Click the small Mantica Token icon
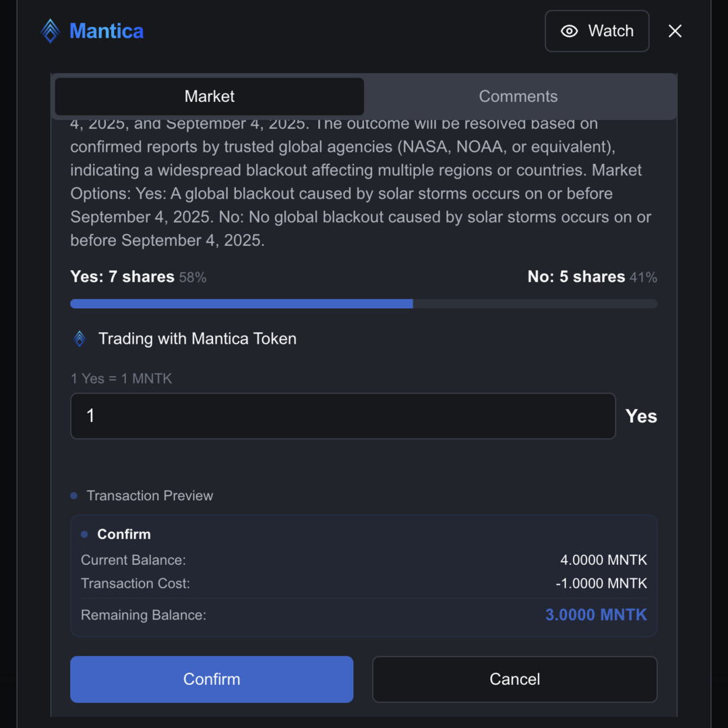728x728 pixels. (80, 338)
